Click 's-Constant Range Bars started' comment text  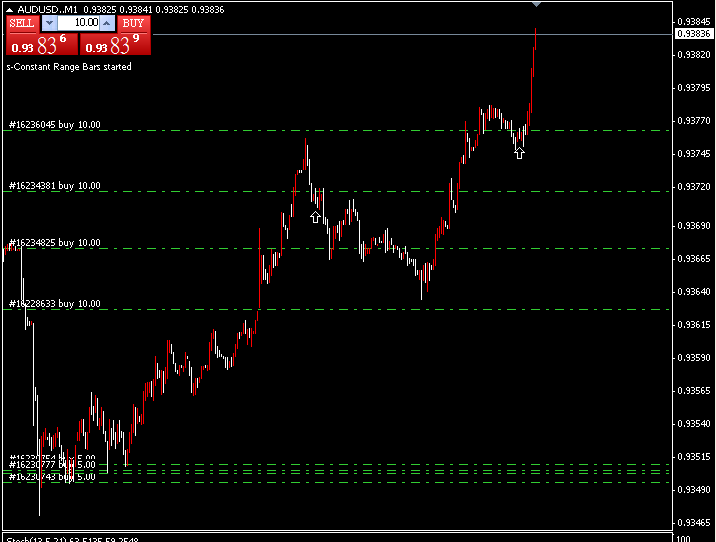click(69, 67)
